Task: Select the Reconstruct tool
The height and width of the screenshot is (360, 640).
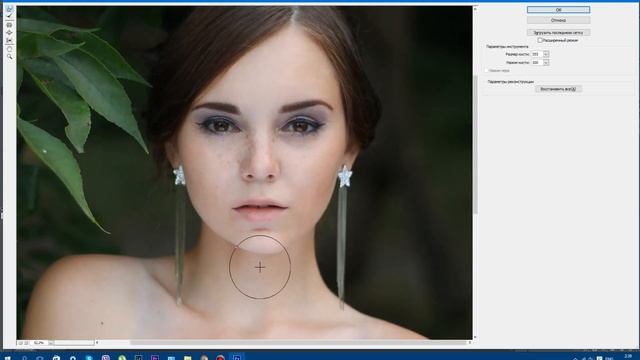Action: coord(9,16)
